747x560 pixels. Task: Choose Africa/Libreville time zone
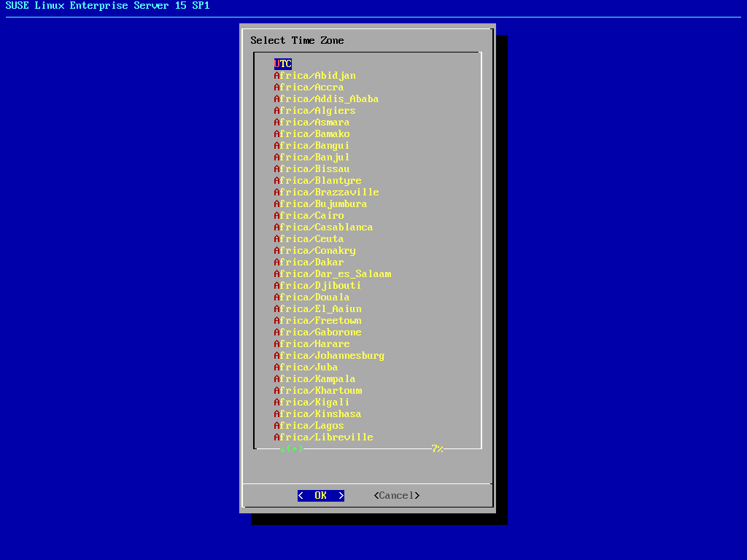[323, 437]
